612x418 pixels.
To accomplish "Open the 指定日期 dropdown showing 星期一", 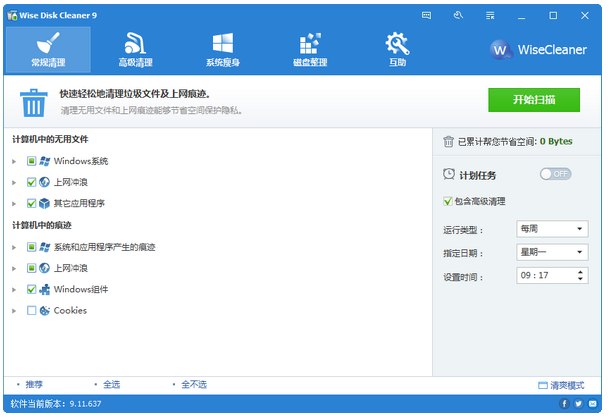I will coord(552,253).
